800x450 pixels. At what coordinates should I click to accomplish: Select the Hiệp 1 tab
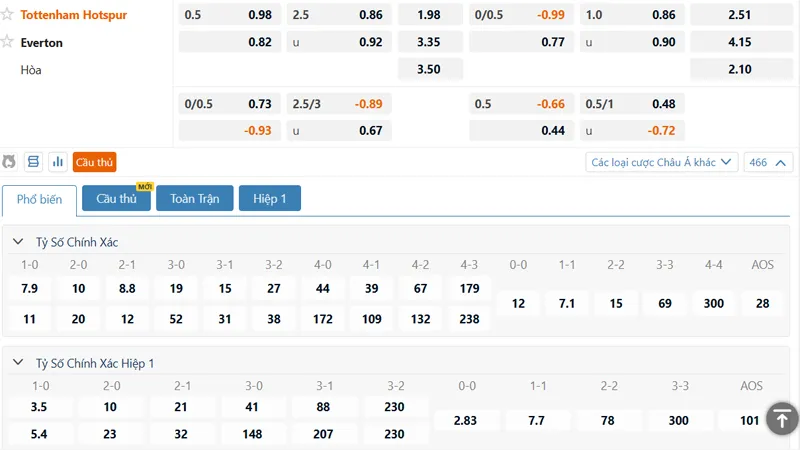click(270, 198)
